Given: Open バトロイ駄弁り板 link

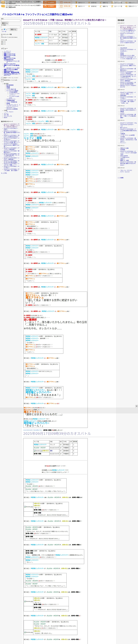Looking at the screenshot, I should click(x=11, y=90).
